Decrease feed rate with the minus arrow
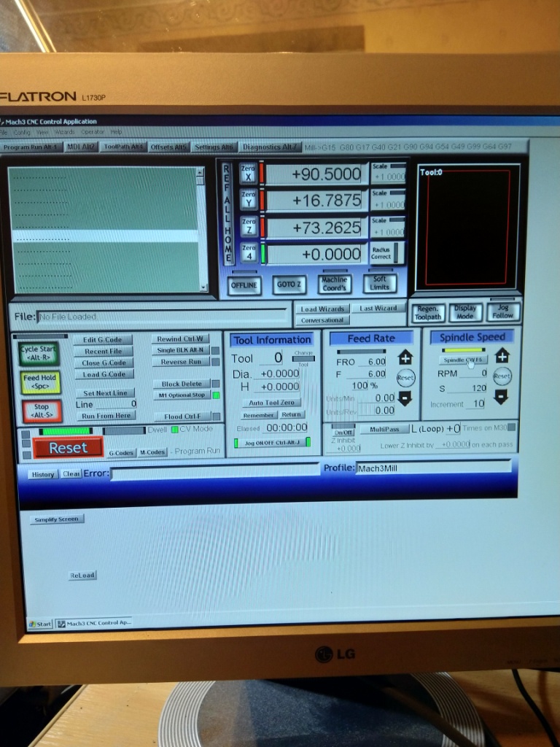 point(405,398)
